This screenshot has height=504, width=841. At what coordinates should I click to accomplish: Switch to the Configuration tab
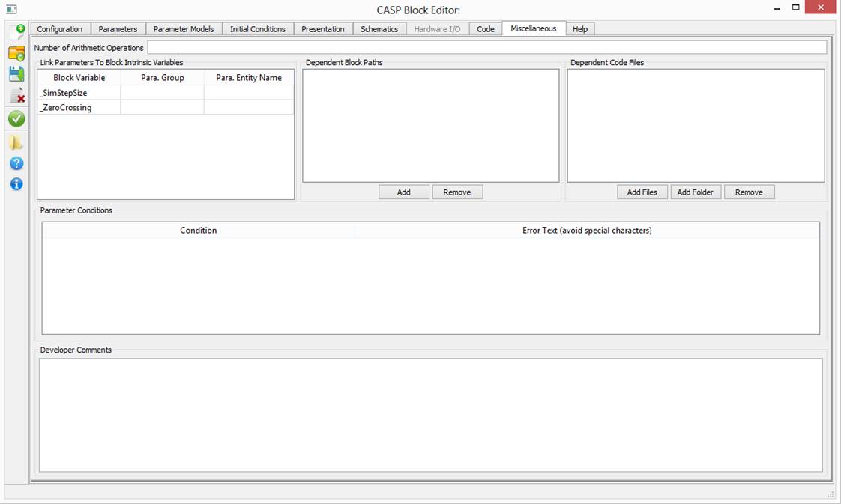(x=60, y=29)
